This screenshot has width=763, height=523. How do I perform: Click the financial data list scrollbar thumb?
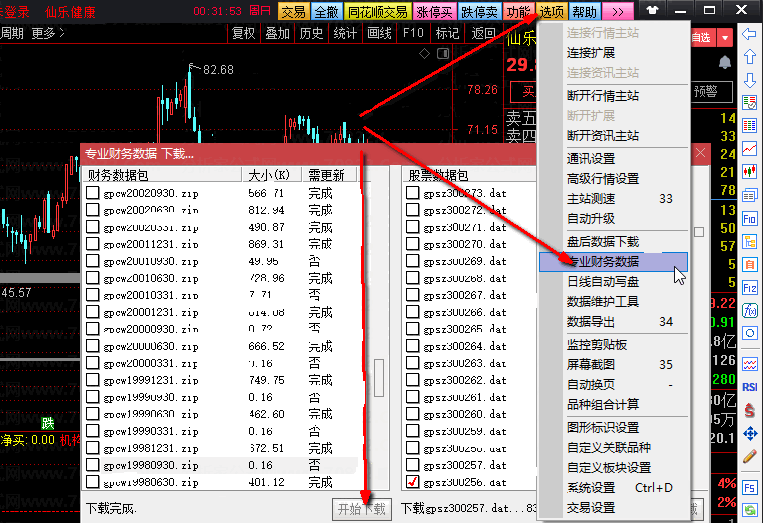pyautogui.click(x=379, y=378)
